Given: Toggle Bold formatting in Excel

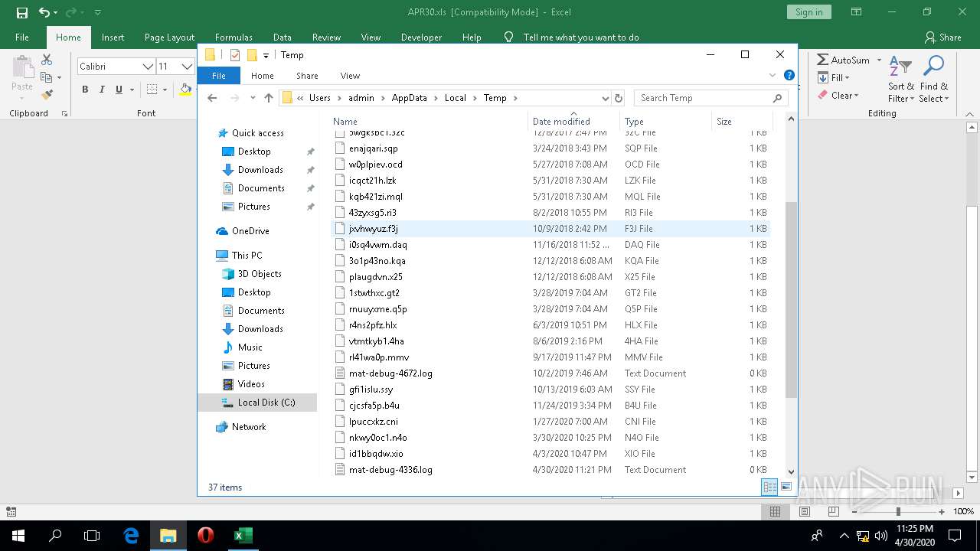Looking at the screenshot, I should point(85,90).
